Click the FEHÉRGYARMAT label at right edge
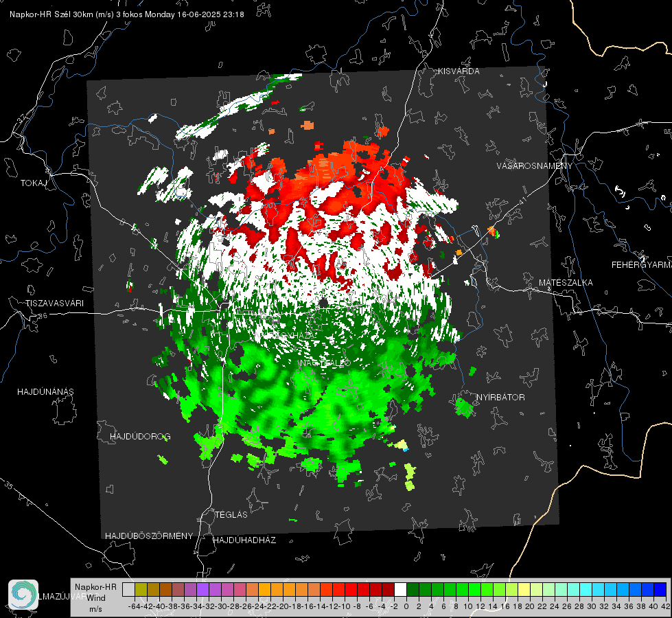The width and height of the screenshot is (672, 618). (642, 265)
